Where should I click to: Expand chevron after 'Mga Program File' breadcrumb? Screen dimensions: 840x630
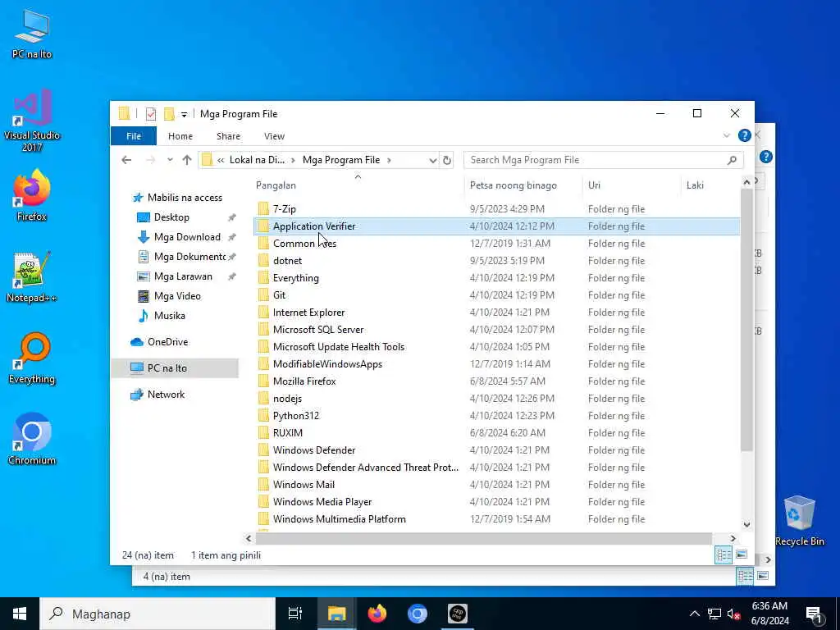click(x=389, y=160)
